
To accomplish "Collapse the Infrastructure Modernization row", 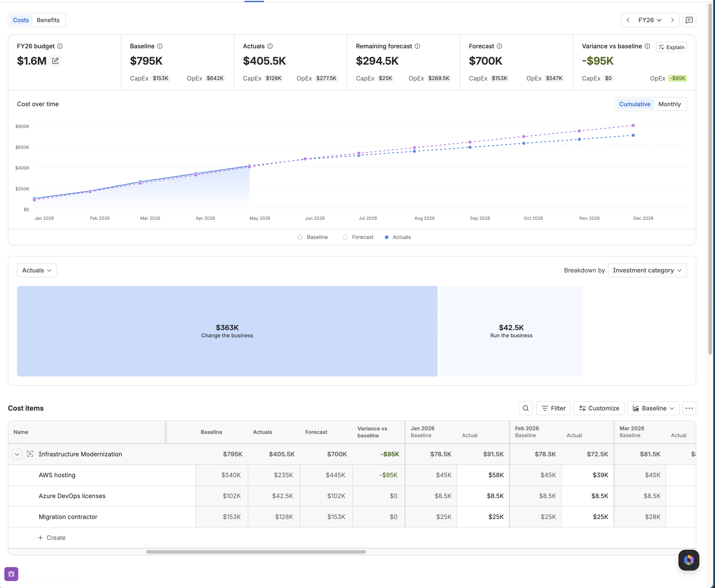I will [17, 454].
